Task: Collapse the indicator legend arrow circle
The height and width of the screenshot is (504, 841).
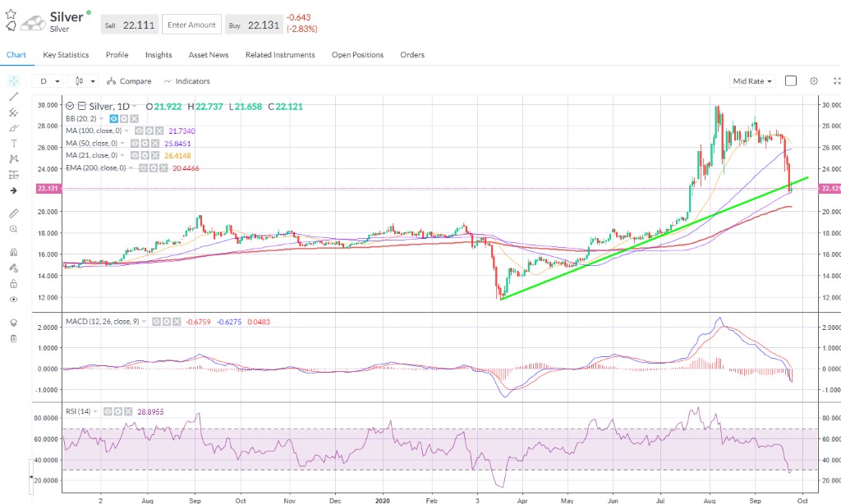Action: click(x=70, y=106)
